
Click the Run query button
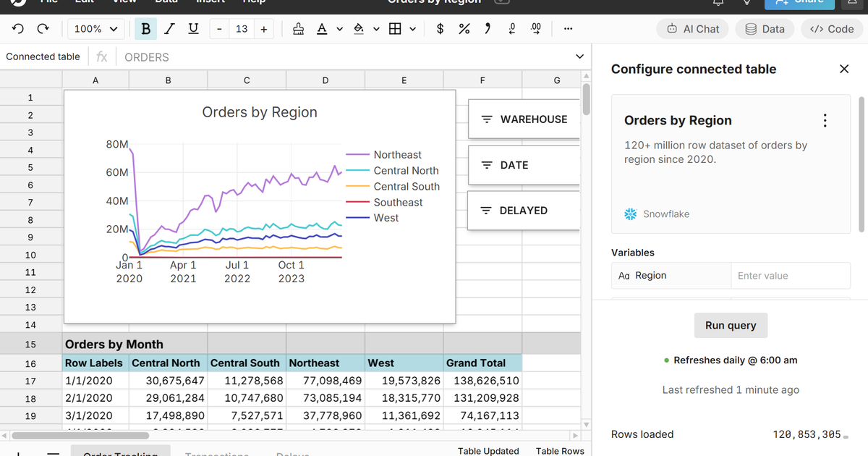[x=731, y=326]
